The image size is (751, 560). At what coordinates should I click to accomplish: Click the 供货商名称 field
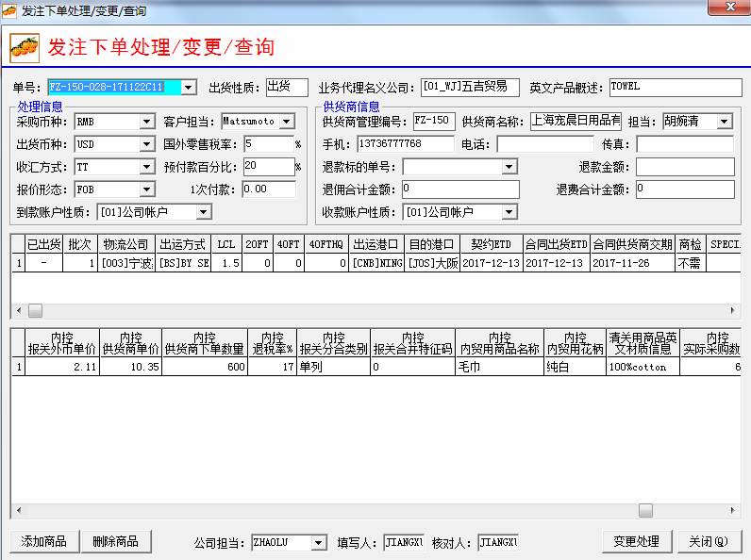coord(576,121)
